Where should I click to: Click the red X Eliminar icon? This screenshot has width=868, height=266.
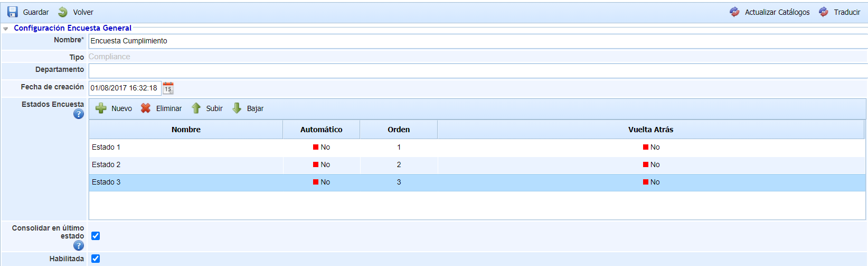(x=146, y=108)
